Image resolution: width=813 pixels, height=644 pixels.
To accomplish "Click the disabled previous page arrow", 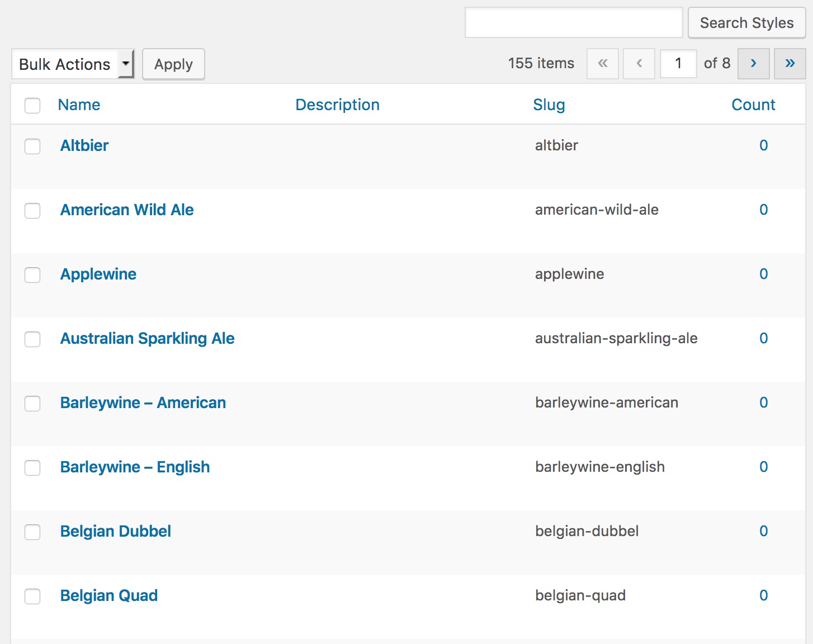I will 639,63.
